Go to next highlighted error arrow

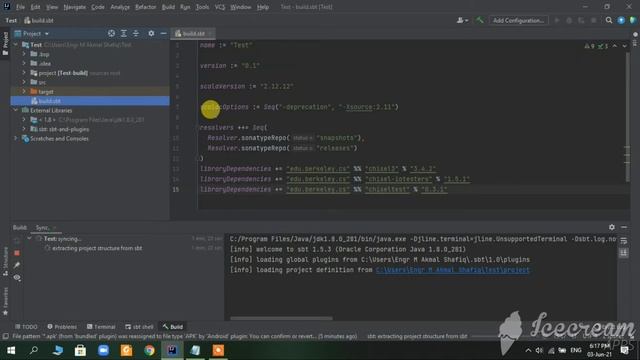(624, 46)
